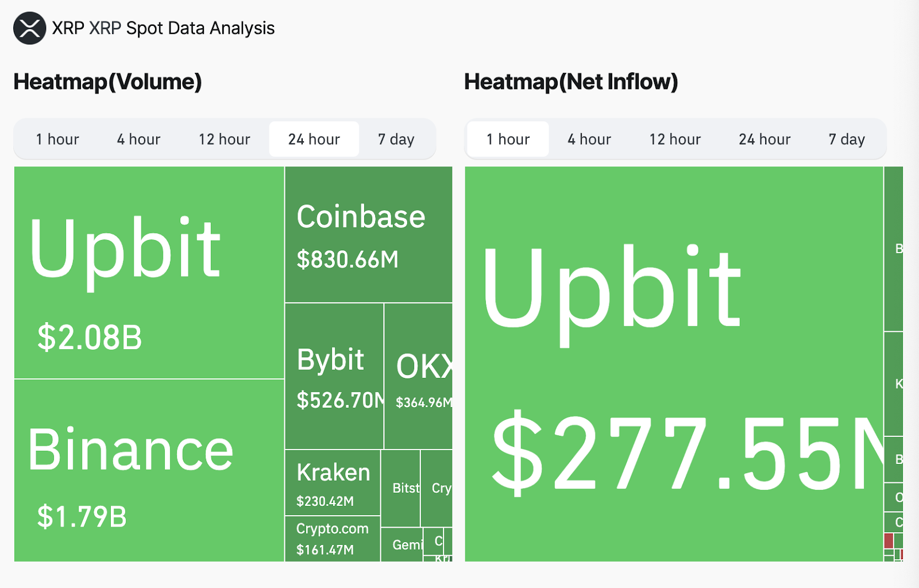
Task: Click the Kraken $230.42M tile
Action: click(333, 483)
